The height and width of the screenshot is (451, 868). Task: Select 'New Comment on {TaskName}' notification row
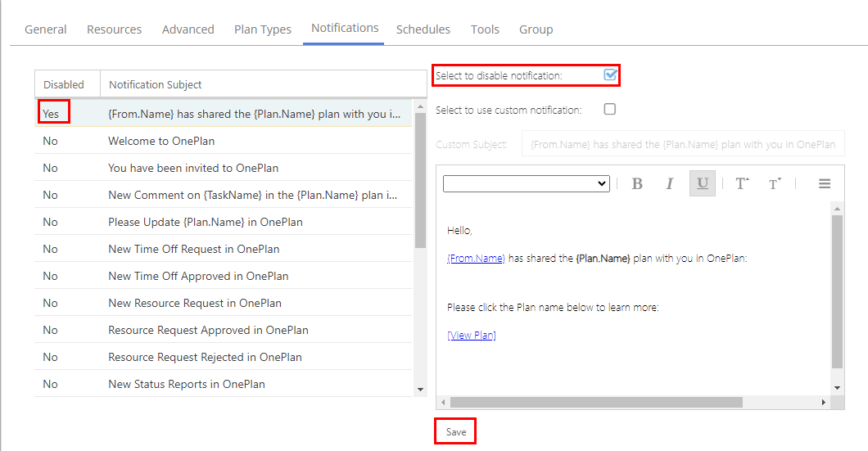(223, 195)
